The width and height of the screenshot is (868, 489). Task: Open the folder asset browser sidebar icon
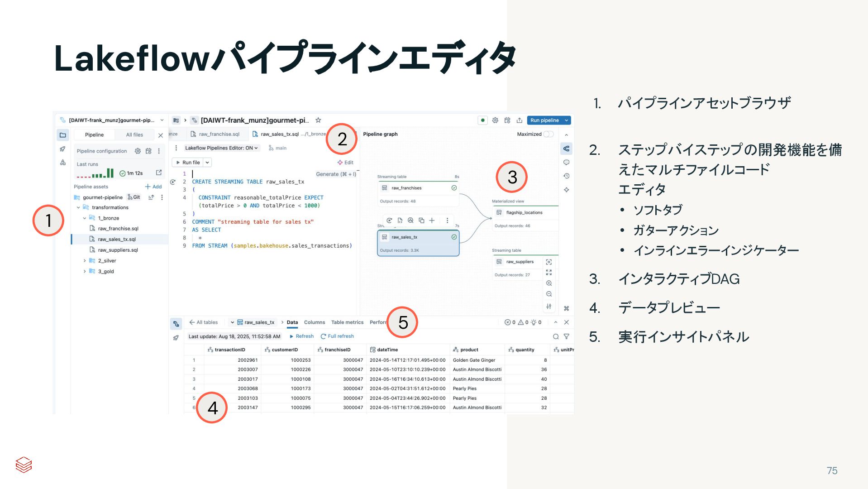click(x=63, y=135)
